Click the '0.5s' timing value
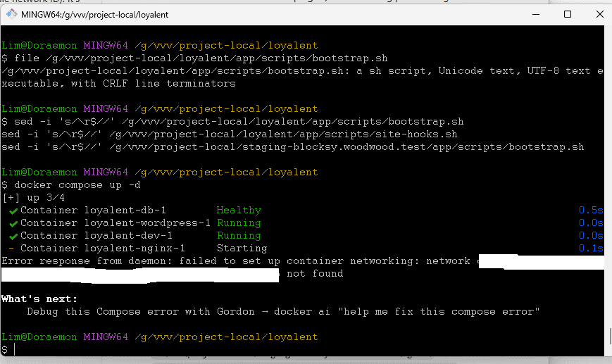This screenshot has width=612, height=364. pyautogui.click(x=591, y=211)
